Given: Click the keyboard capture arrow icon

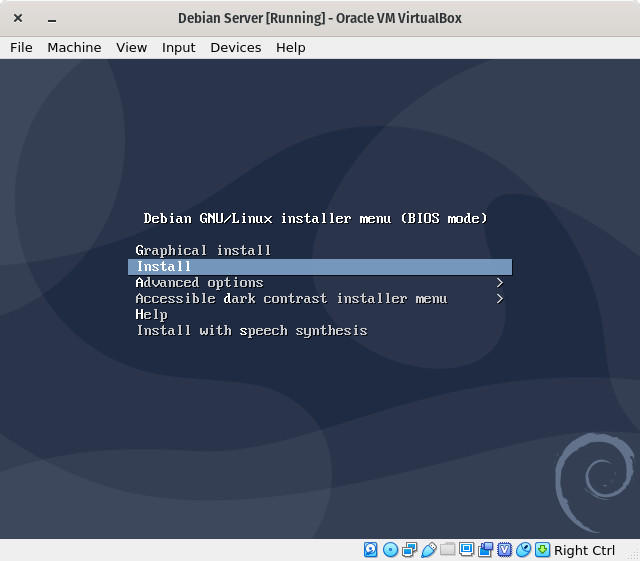Looking at the screenshot, I should (x=542, y=550).
